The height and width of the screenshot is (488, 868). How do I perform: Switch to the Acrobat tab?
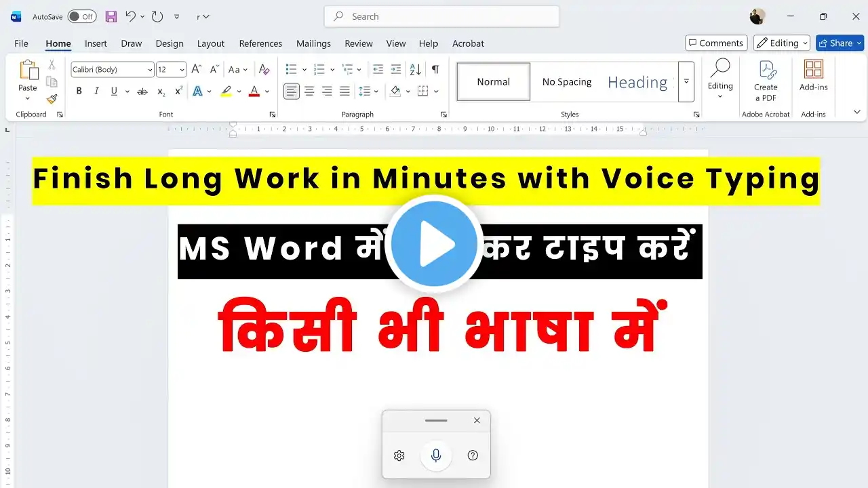(x=468, y=43)
